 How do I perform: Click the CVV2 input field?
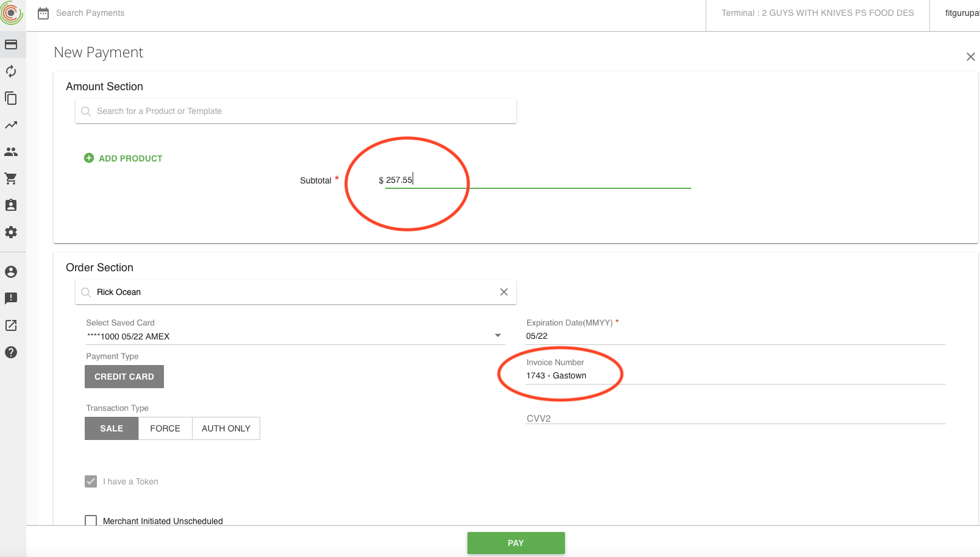pos(735,418)
